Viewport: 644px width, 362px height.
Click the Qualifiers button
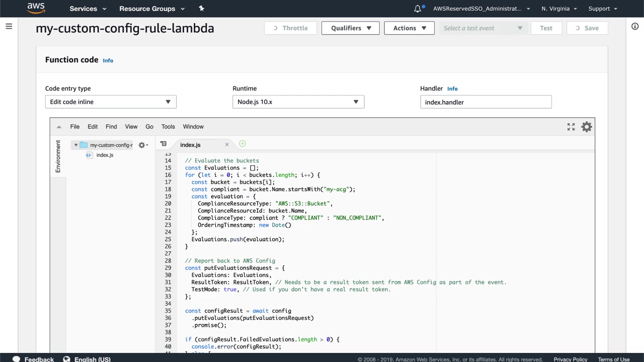[x=351, y=28]
